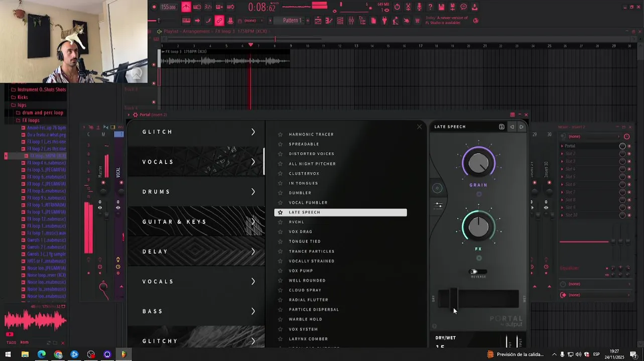
Task: Favorite the Harmonic Tracer preset star
Action: tap(280, 134)
